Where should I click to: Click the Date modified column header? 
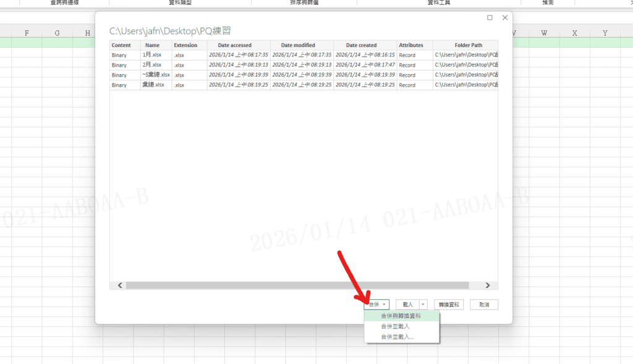point(298,45)
